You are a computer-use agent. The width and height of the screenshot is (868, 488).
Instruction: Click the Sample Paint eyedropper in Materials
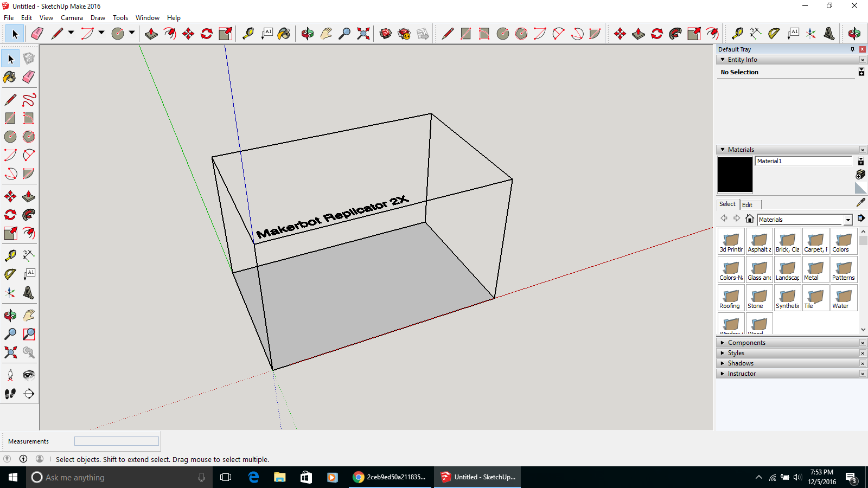[x=861, y=202]
